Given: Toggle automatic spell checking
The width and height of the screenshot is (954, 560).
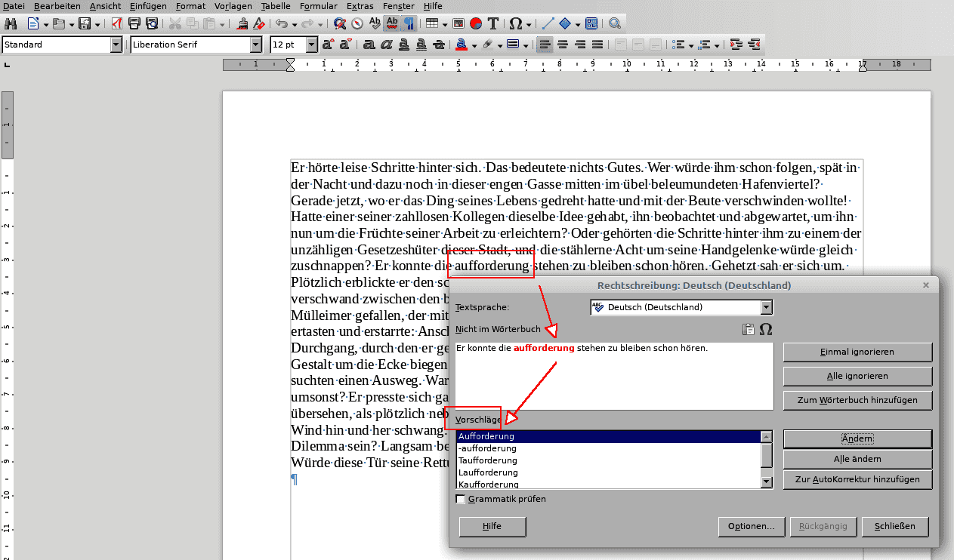Looking at the screenshot, I should 392,23.
